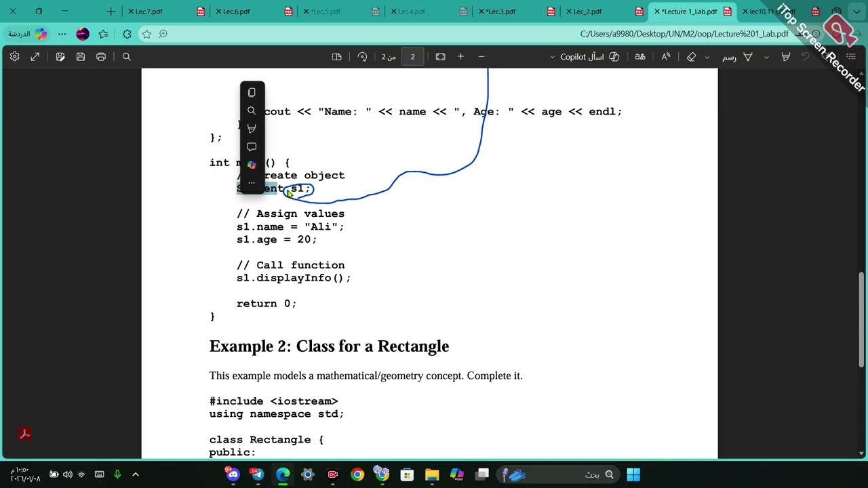Viewport: 868px width, 488px height.
Task: Open Windows Start menu
Action: click(x=633, y=474)
